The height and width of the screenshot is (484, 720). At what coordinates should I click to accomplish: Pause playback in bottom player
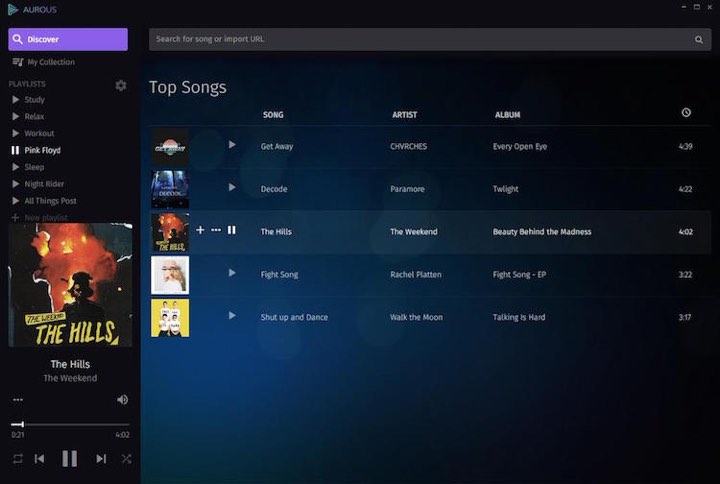click(70, 458)
